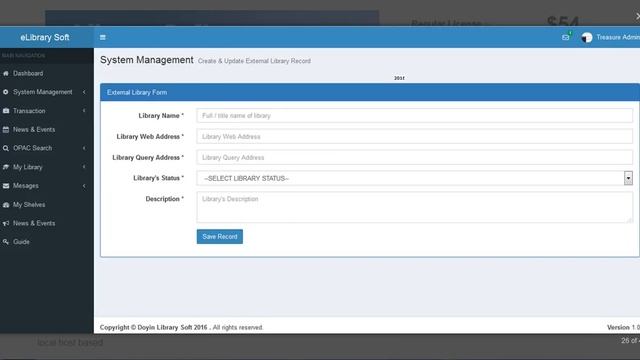Viewport: 640px width, 360px height.
Task: Click the Dashboard home icon
Action: pos(6,73)
